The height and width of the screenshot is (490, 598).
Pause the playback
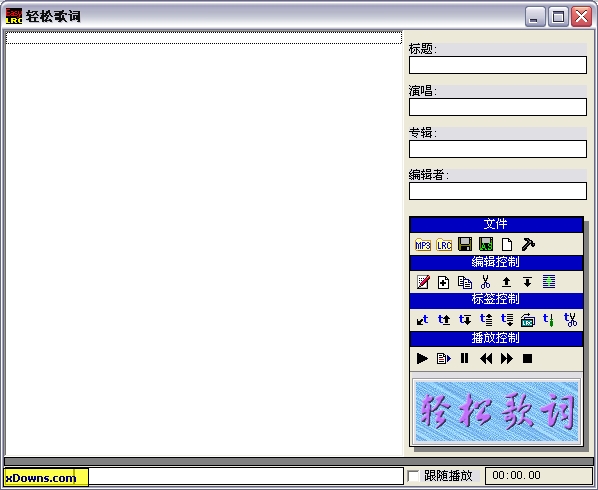coord(465,358)
